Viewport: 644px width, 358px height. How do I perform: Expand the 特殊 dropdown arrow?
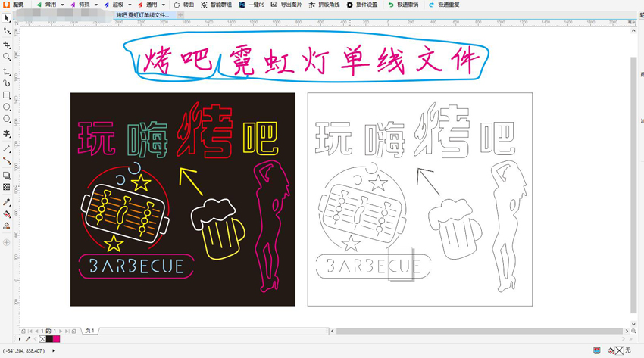(96, 5)
